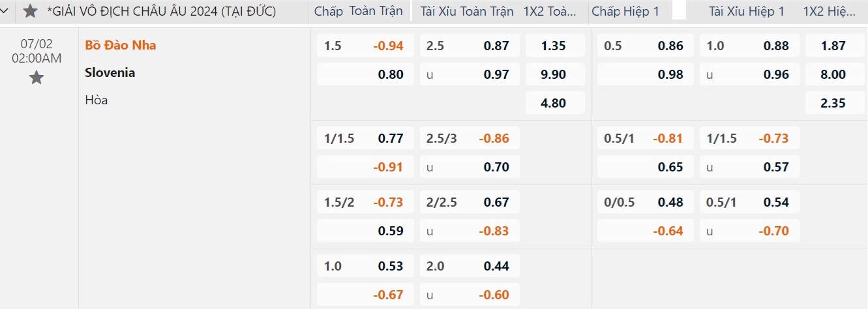Collapse the Euro 2024 league section
This screenshot has height=309, width=868.
[7, 11]
